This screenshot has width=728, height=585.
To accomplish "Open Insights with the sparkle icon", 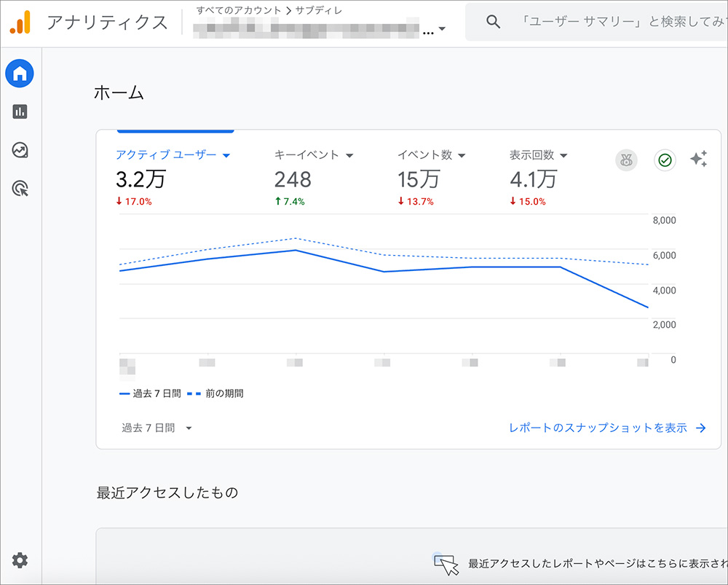I will [699, 160].
